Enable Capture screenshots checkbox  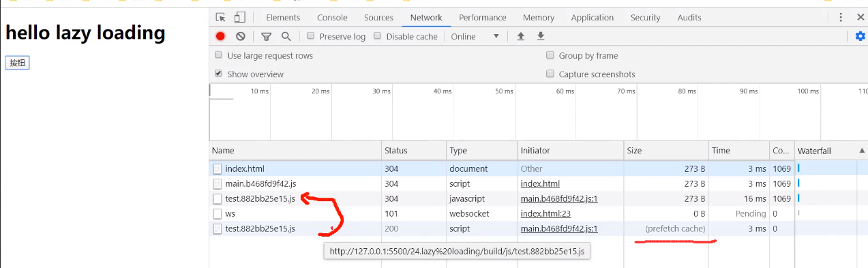coord(550,74)
